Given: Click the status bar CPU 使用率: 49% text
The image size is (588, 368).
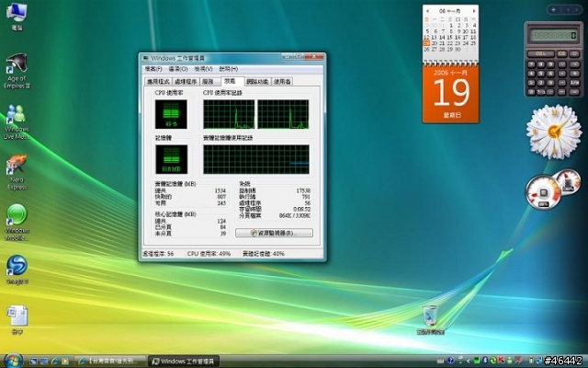Looking at the screenshot, I should coord(209,254).
